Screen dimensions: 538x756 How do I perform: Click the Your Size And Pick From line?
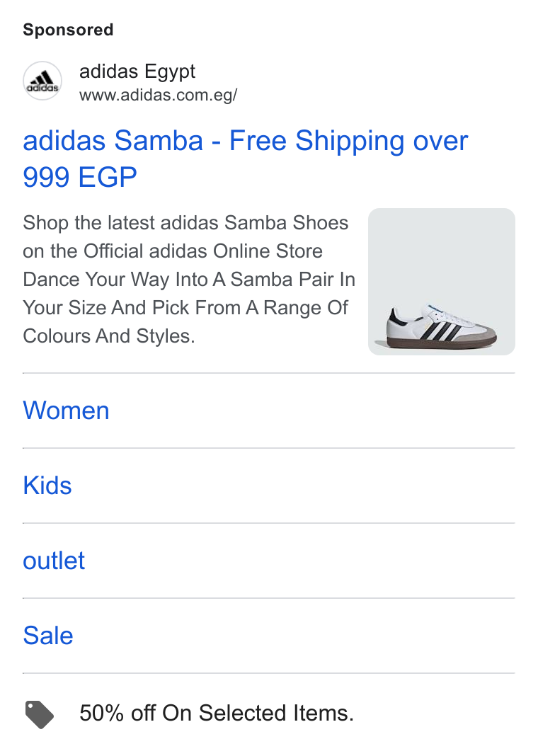coord(185,308)
